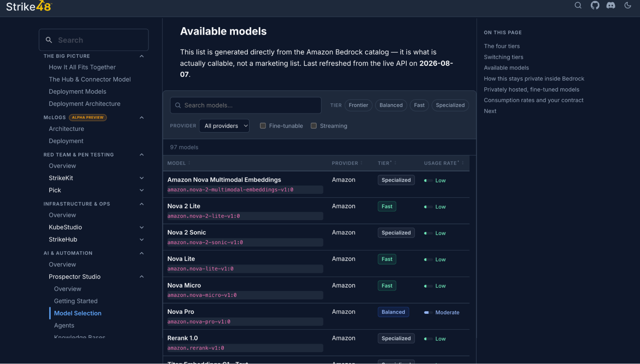Viewport: 640px width, 364px height.
Task: Jump to The four tiers section
Action: [502, 46]
